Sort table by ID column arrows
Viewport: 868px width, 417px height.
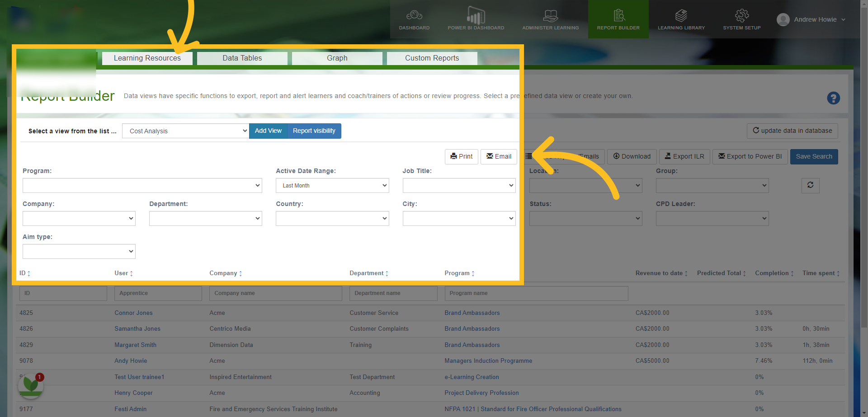(x=29, y=273)
